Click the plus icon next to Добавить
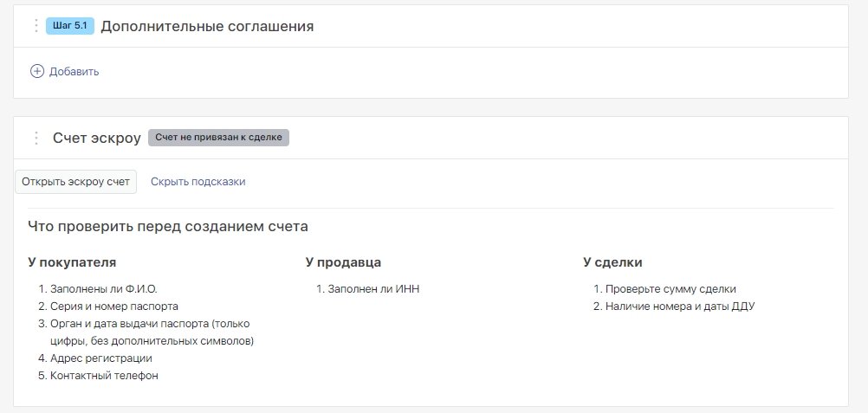The width and height of the screenshot is (868, 413). point(37,72)
